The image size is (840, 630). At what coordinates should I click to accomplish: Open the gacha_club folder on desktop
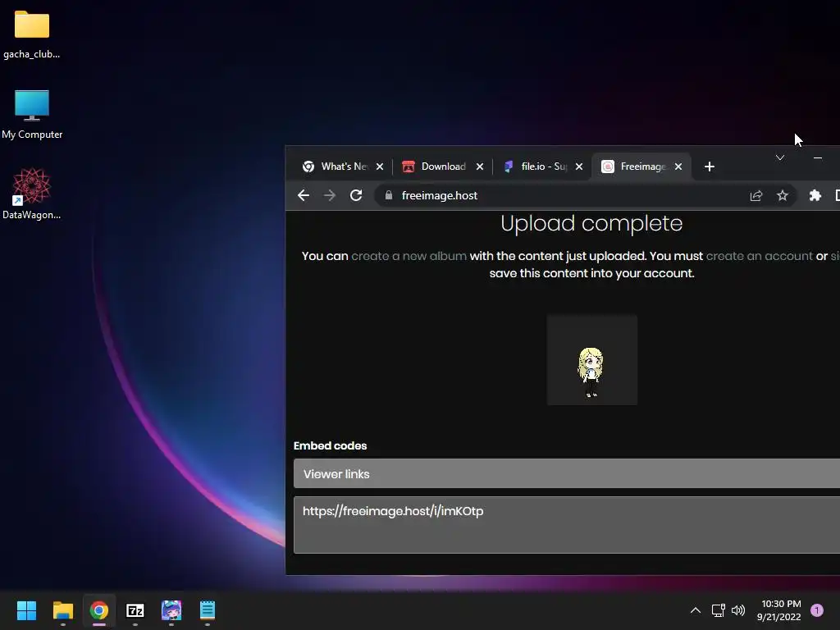coord(32,34)
